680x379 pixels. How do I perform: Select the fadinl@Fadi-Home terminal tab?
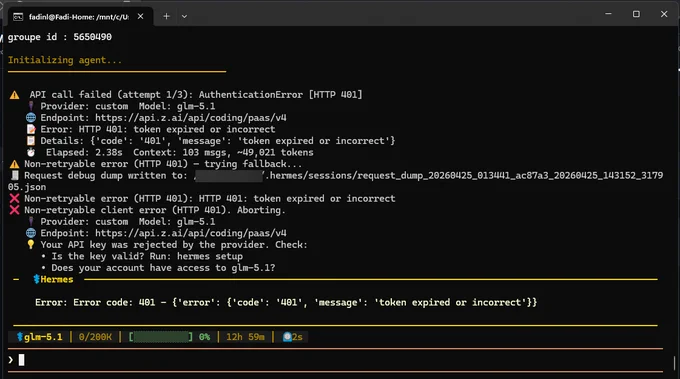(80, 16)
